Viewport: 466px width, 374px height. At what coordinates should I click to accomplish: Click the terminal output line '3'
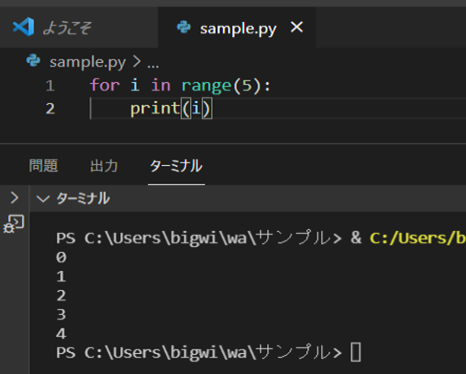click(x=61, y=314)
